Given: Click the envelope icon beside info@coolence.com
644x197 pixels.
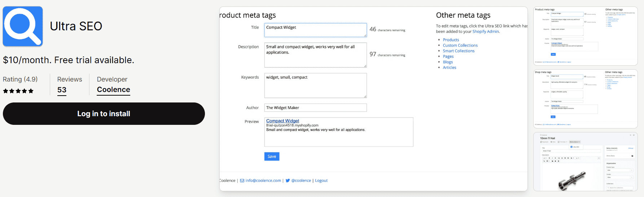Looking at the screenshot, I should (x=242, y=181).
